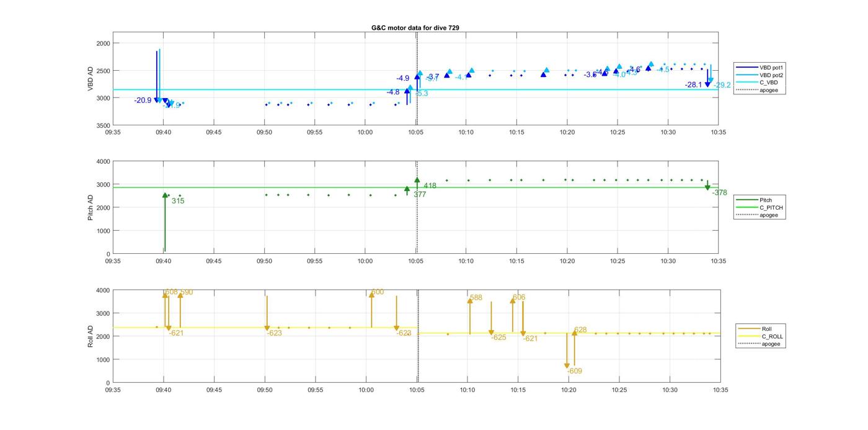Click the '10:35' time tick under the Roll plot

[x=720, y=390]
